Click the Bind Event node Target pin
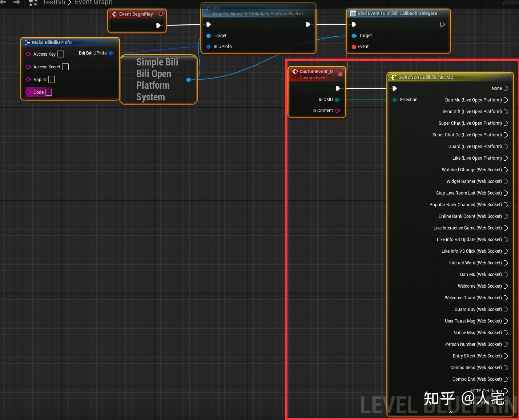 (354, 36)
